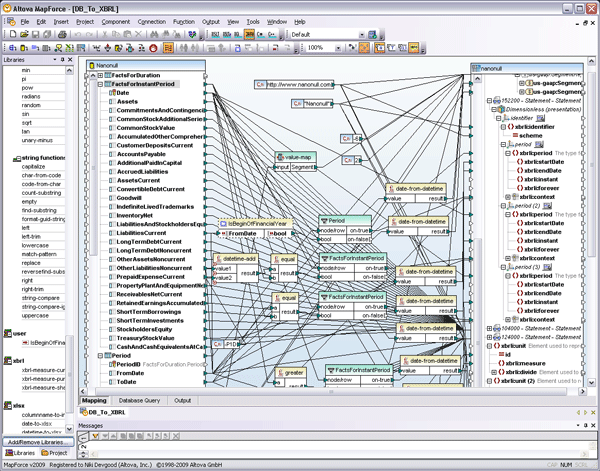Expand the FactsForDuration node

(100, 75)
